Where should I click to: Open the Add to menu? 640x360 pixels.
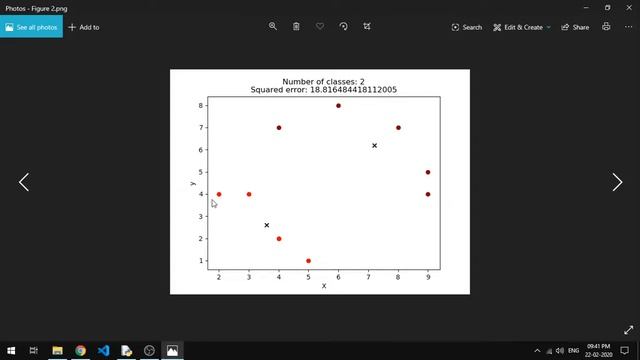tap(84, 27)
